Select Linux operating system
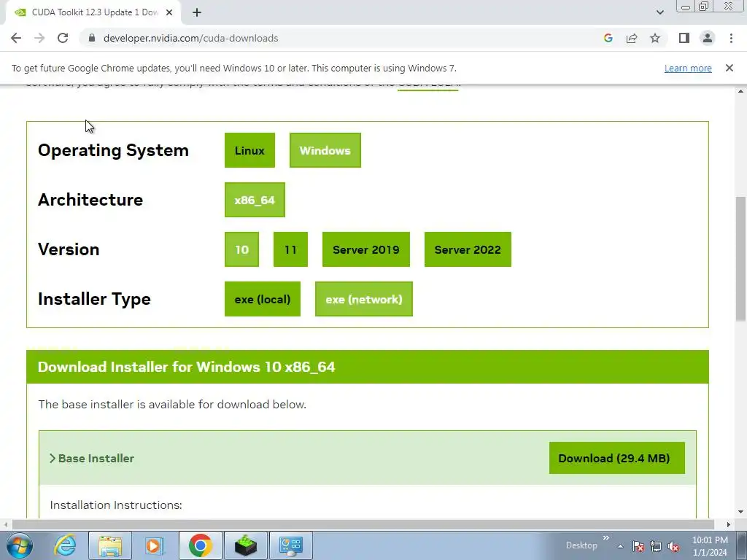 [x=249, y=150]
